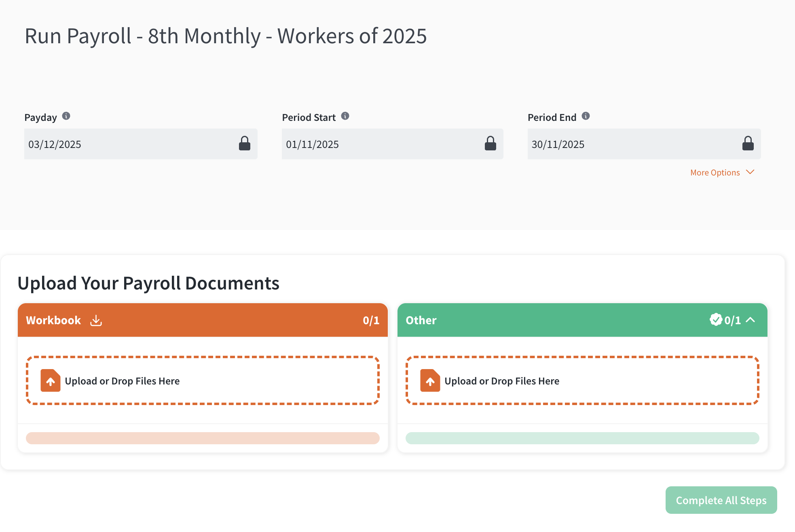This screenshot has height=532, width=795.
Task: Click the Payday label
Action: click(x=40, y=118)
